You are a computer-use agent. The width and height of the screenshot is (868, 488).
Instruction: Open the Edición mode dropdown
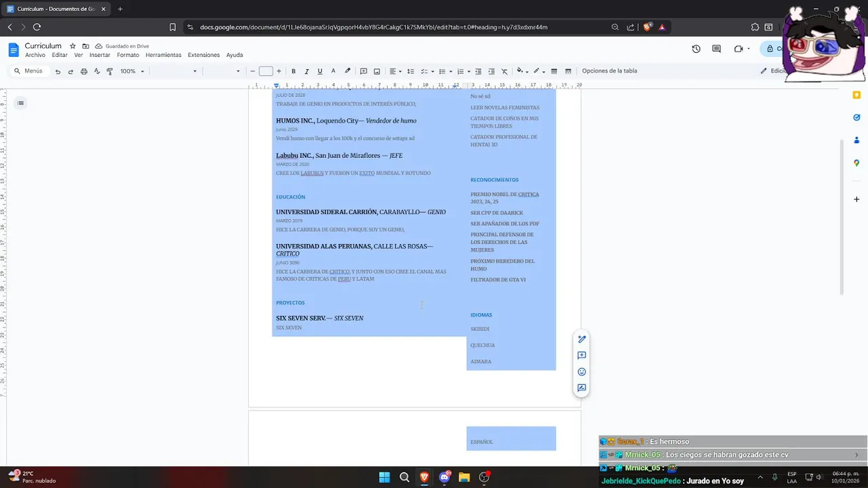click(x=772, y=70)
